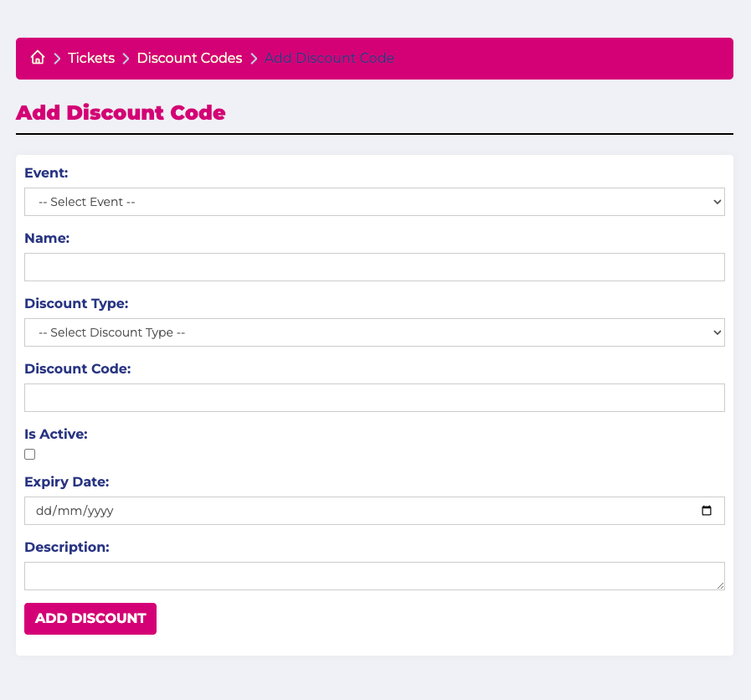
Task: Click the chevron between Tickets and Discount Codes
Action: tap(124, 58)
